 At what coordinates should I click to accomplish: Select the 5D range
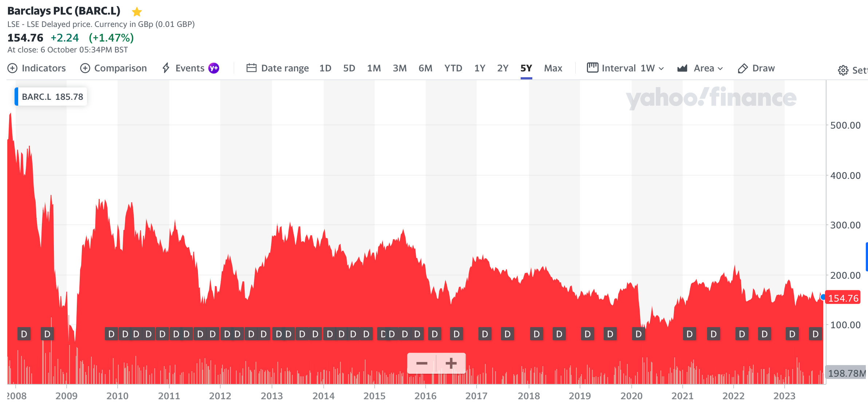click(x=349, y=68)
